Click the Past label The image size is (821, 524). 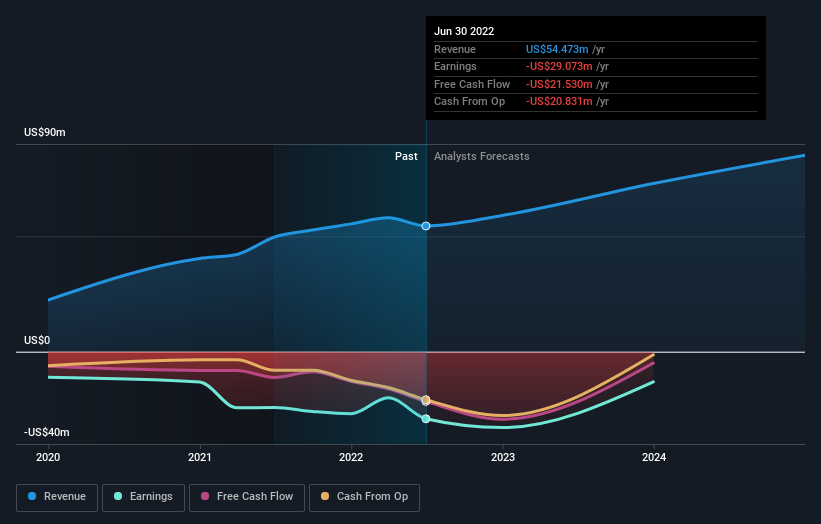point(406,156)
